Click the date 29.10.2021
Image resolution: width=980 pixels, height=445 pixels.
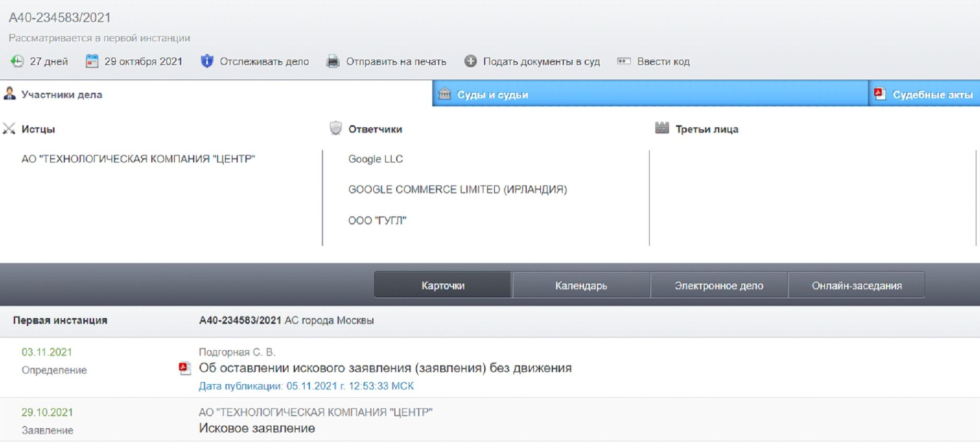47,413
